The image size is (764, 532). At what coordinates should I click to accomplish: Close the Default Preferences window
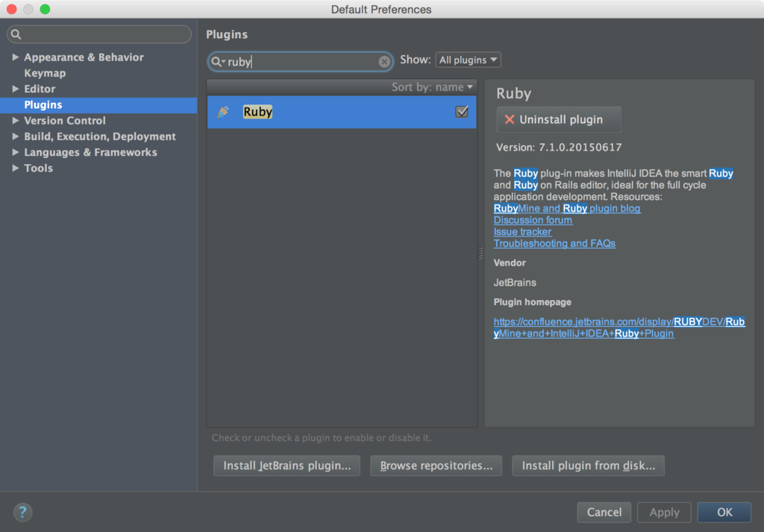[x=11, y=9]
